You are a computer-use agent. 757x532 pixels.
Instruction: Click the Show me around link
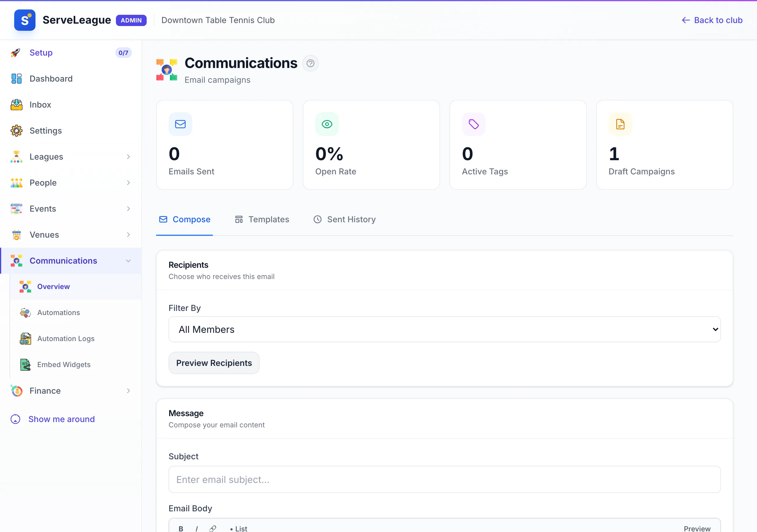tap(62, 419)
